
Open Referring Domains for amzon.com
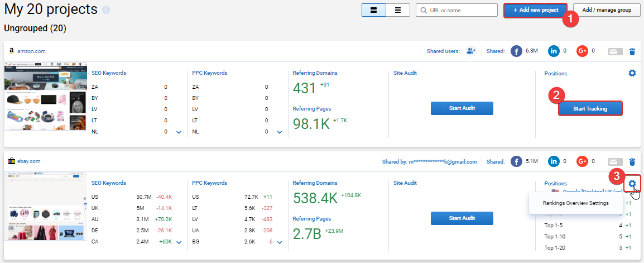coord(315,73)
